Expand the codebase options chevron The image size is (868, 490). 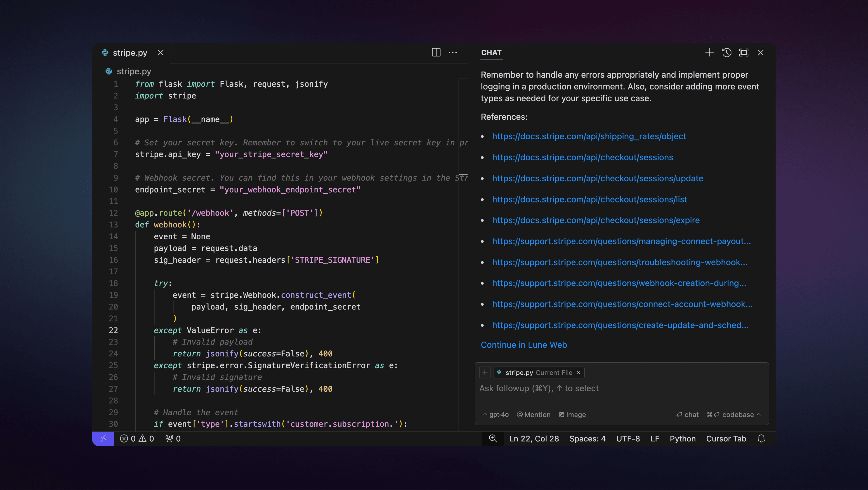pos(759,414)
